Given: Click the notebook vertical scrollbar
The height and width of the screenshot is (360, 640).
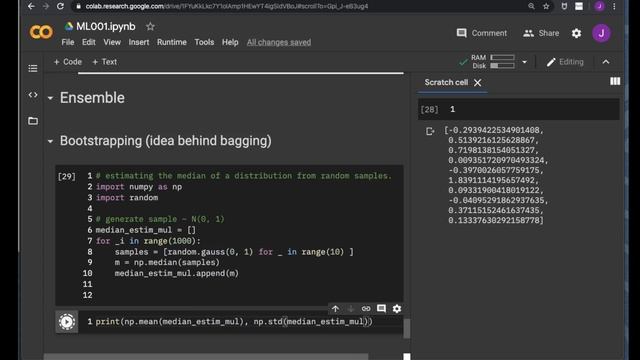Looking at the screenshot, I should 407,329.
